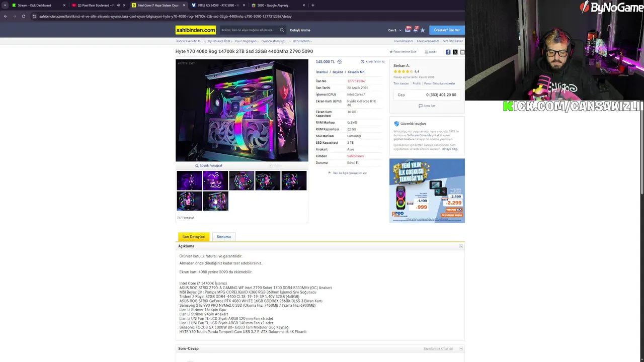Click Favori Satıcılarıma ekle
Image resolution: width=644 pixels, height=362 pixels.
click(439, 83)
